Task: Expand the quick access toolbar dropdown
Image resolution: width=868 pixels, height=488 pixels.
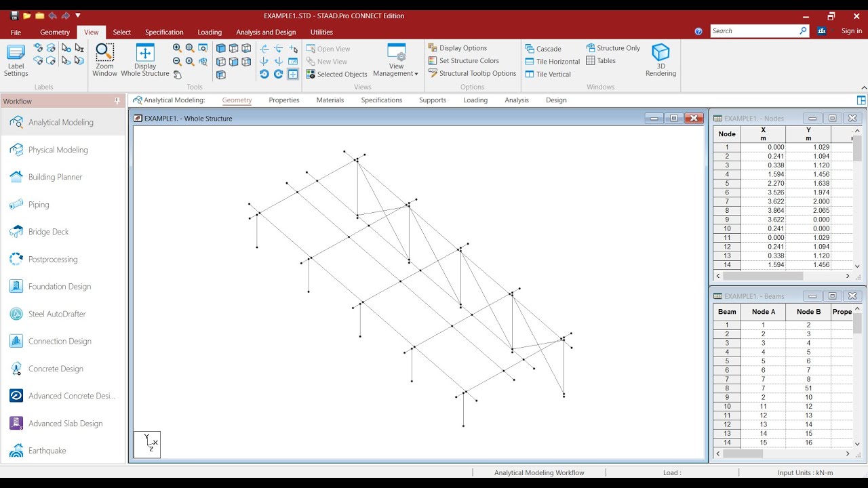Action: (x=78, y=16)
